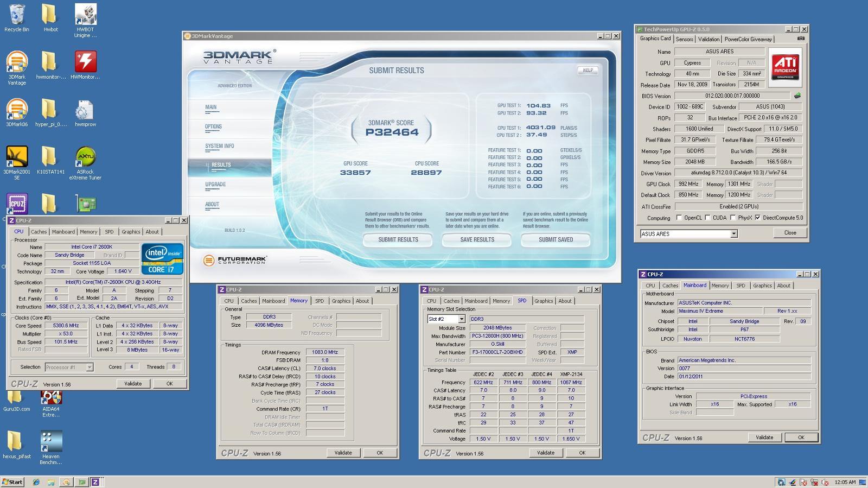
Task: Open the Caches tab in the CPU-Z CPU window
Action: click(x=39, y=232)
